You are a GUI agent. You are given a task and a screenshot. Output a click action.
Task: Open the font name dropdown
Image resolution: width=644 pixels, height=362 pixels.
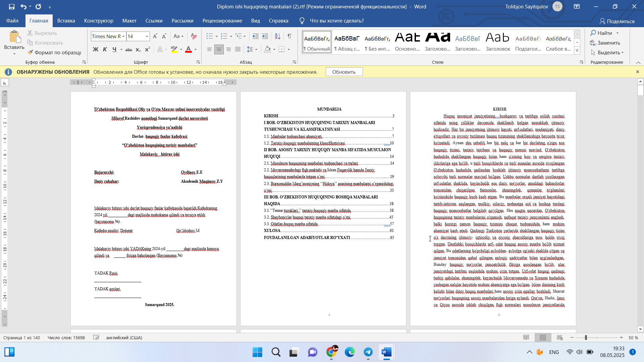pos(123,36)
